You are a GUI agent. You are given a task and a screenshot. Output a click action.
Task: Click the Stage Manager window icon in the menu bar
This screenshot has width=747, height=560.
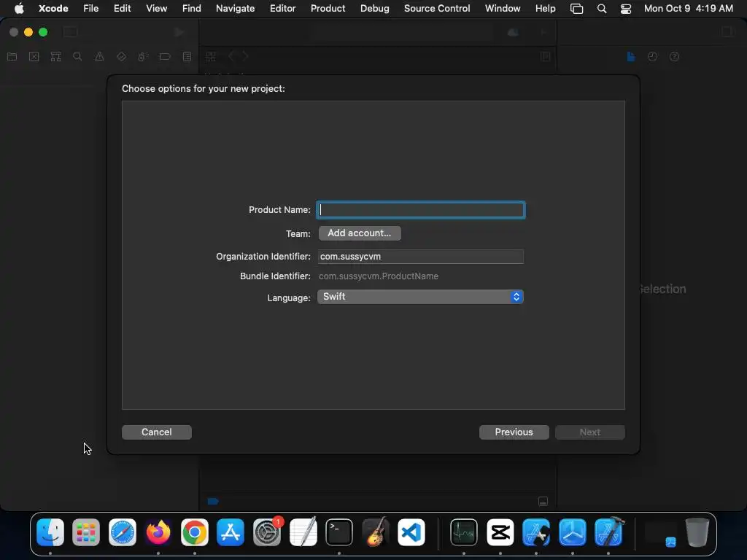[577, 9]
